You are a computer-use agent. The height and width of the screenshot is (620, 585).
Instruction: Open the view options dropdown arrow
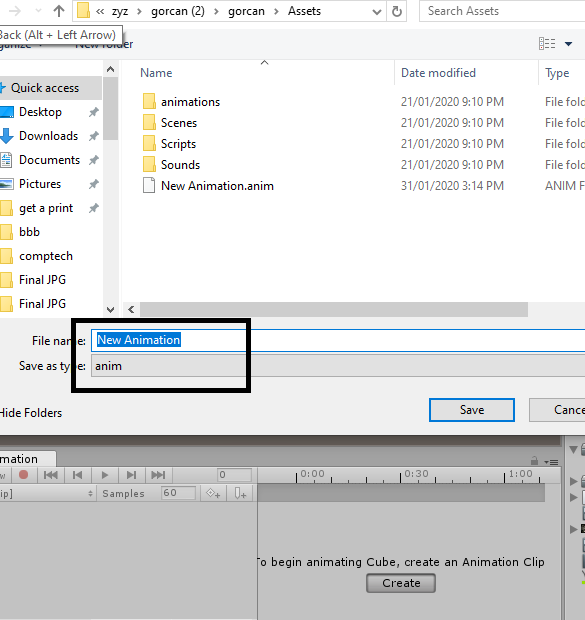pyautogui.click(x=568, y=43)
